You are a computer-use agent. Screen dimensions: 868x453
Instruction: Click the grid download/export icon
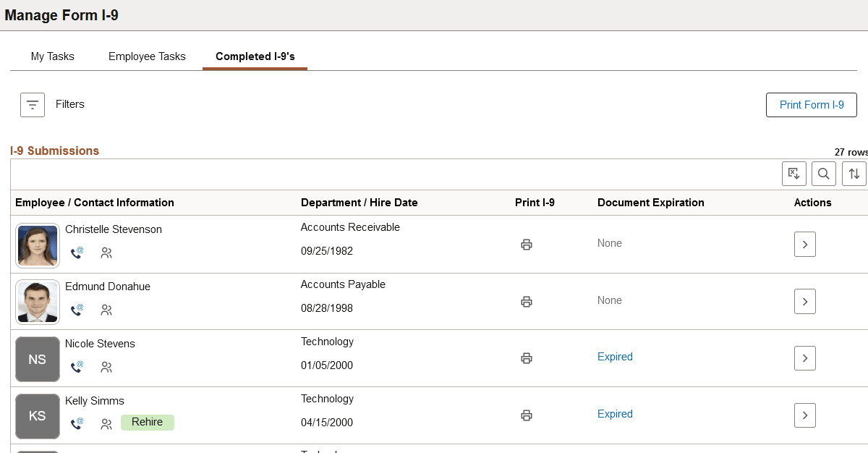pyautogui.click(x=793, y=174)
